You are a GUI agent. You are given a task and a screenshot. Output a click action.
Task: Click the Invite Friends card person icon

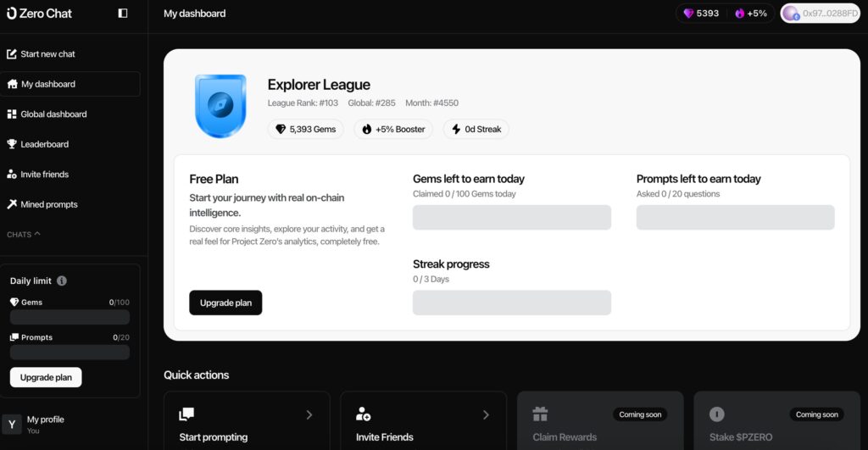click(x=363, y=414)
